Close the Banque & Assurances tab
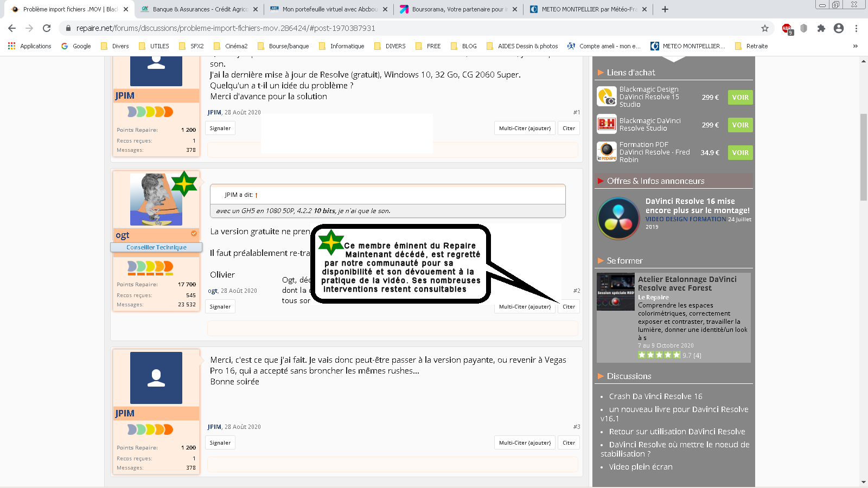The image size is (868, 488). pyautogui.click(x=256, y=9)
